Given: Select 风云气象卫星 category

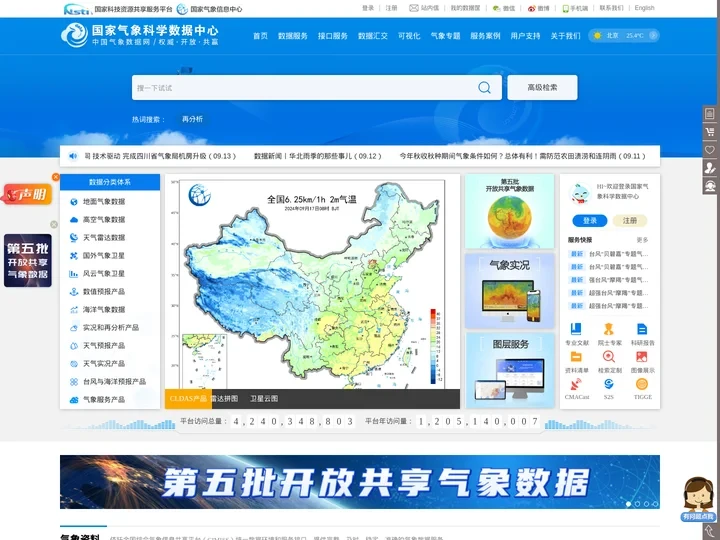Looking at the screenshot, I should [x=104, y=274].
